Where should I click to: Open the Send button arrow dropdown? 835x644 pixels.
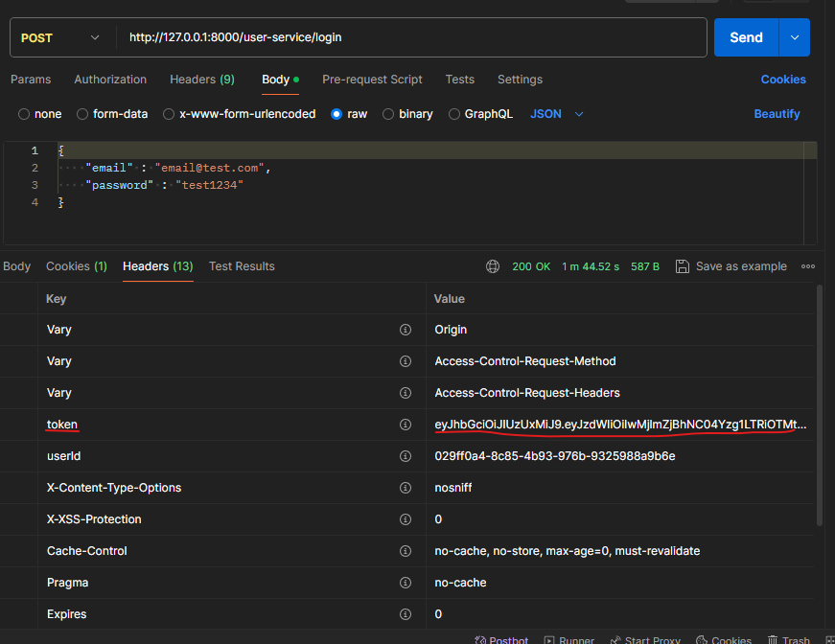click(794, 37)
